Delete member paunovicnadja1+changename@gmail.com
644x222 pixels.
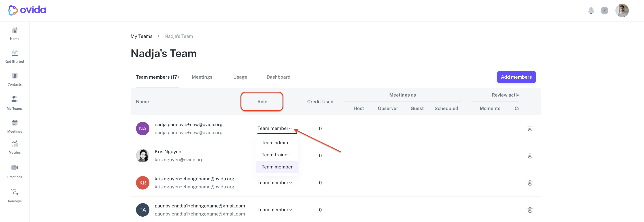click(530, 210)
